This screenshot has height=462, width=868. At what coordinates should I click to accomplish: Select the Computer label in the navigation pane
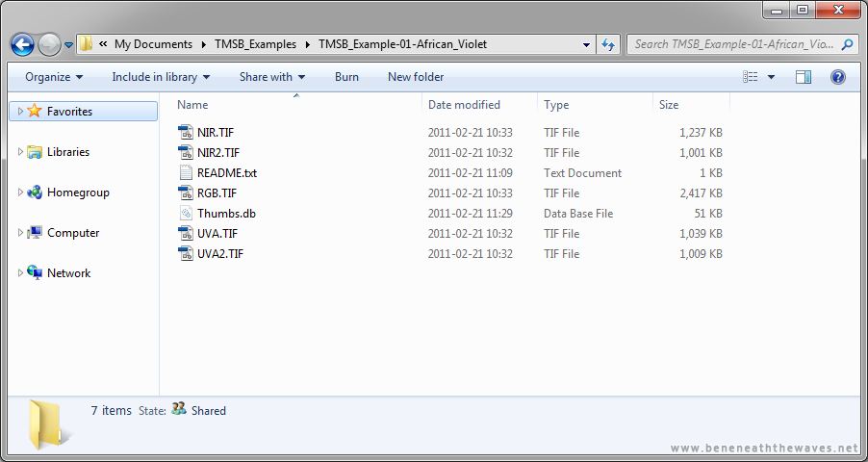[73, 233]
